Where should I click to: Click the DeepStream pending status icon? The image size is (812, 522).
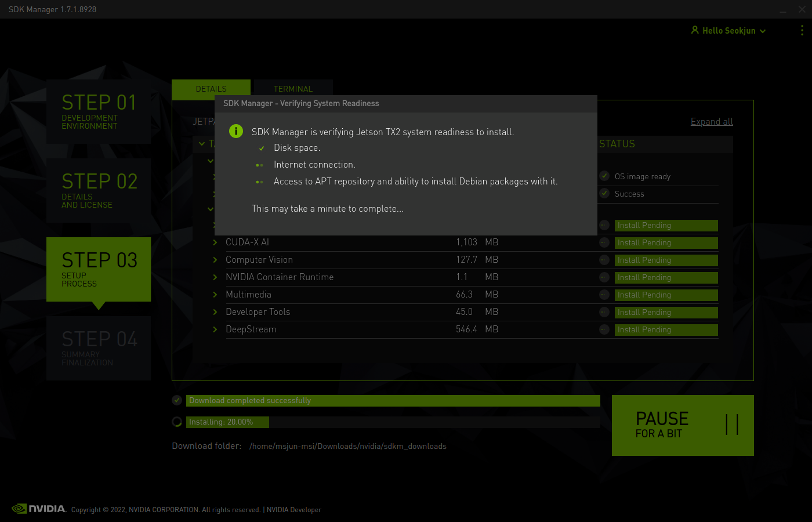pos(604,329)
